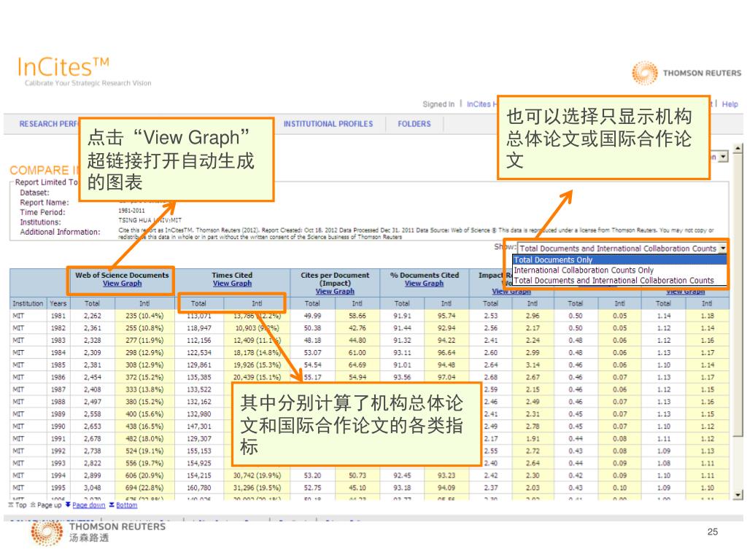This screenshot has height=560, width=747.
Task: Select the cell '53.20' in 1994 row
Action: click(x=312, y=475)
